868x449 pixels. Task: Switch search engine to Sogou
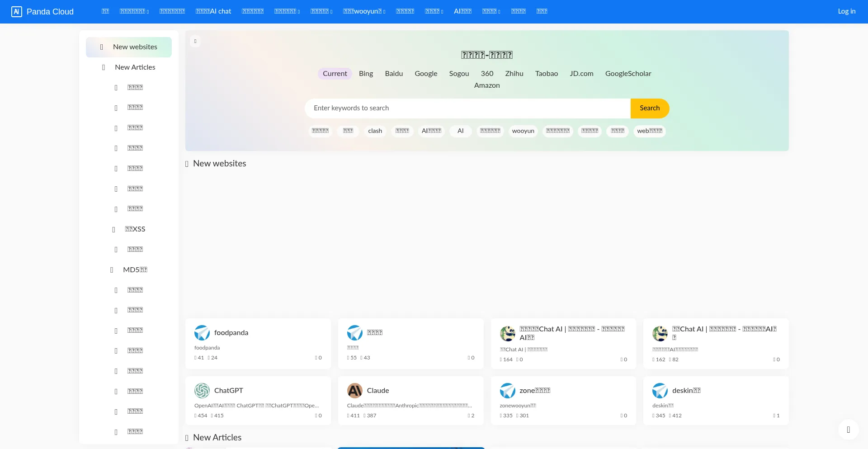click(x=459, y=74)
